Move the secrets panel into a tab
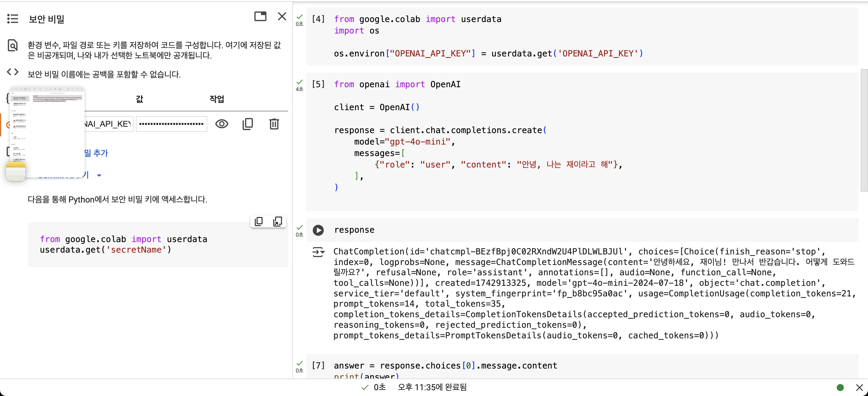This screenshot has height=396, width=868. pyautogui.click(x=260, y=16)
